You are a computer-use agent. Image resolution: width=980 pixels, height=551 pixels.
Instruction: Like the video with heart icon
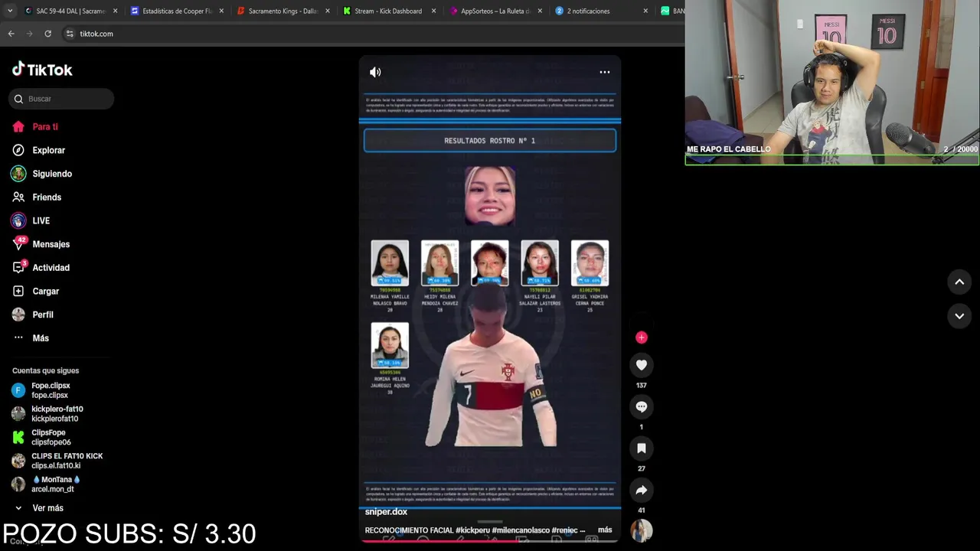642,365
